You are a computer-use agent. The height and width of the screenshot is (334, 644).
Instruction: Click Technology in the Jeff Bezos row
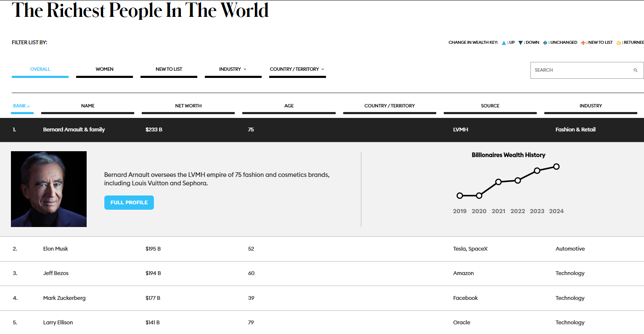570,273
